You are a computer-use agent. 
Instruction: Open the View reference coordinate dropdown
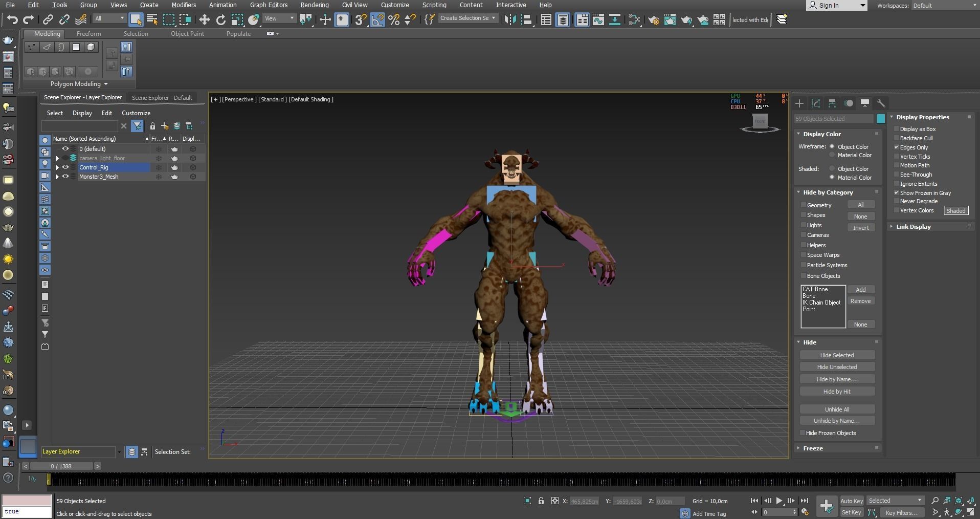coord(279,18)
